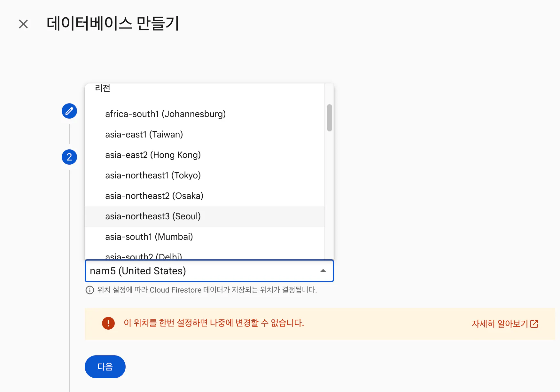Choose asia-east1 (Taiwan) from list
The width and height of the screenshot is (560, 392).
[144, 135]
